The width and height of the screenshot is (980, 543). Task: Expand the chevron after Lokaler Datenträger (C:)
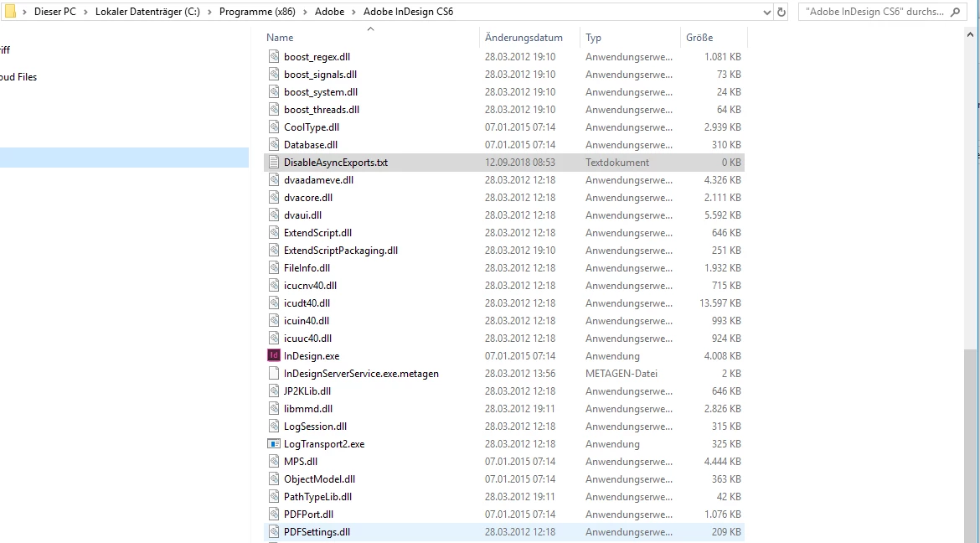209,12
